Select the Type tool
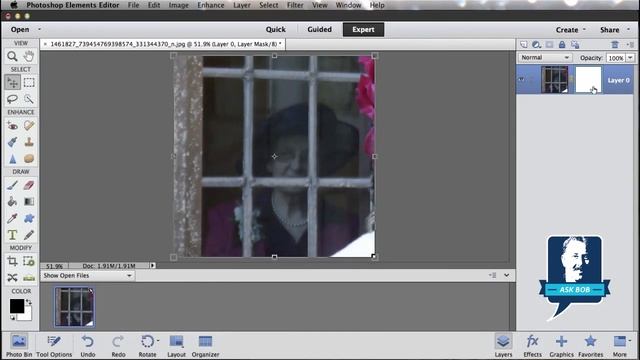 coord(12,235)
